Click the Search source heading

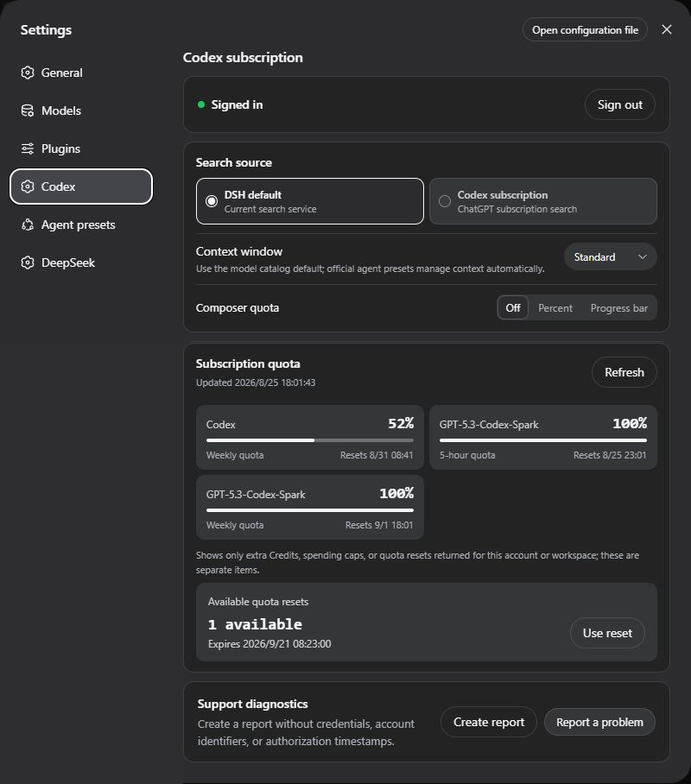click(234, 162)
